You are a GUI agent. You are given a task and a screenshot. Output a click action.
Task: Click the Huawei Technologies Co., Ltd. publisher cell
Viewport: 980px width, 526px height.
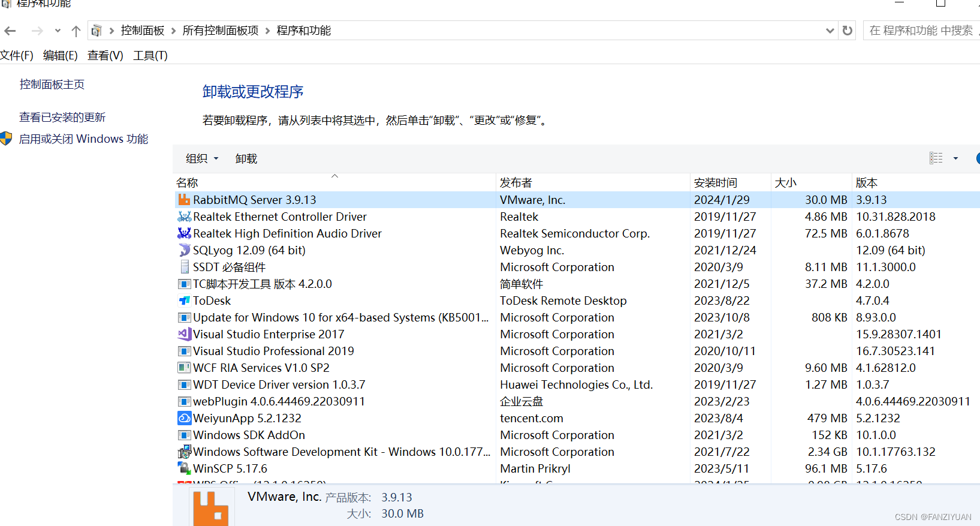point(577,384)
